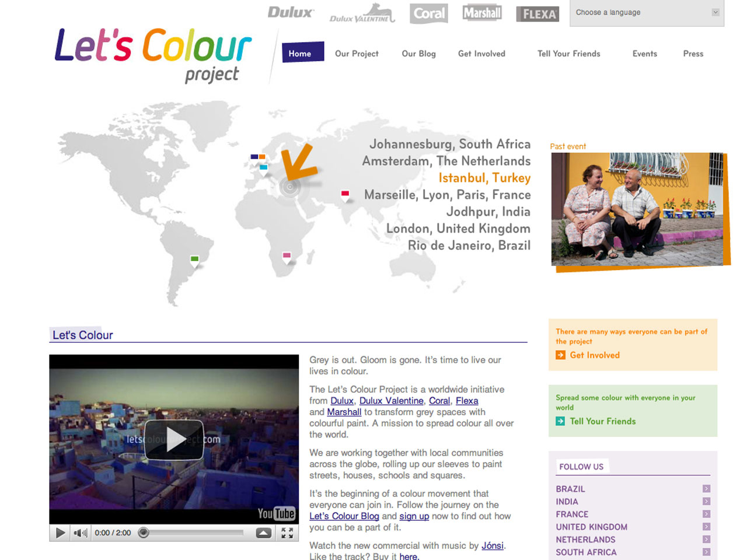Open the Jónsi music link
This screenshot has width=747, height=560.
[x=493, y=545]
